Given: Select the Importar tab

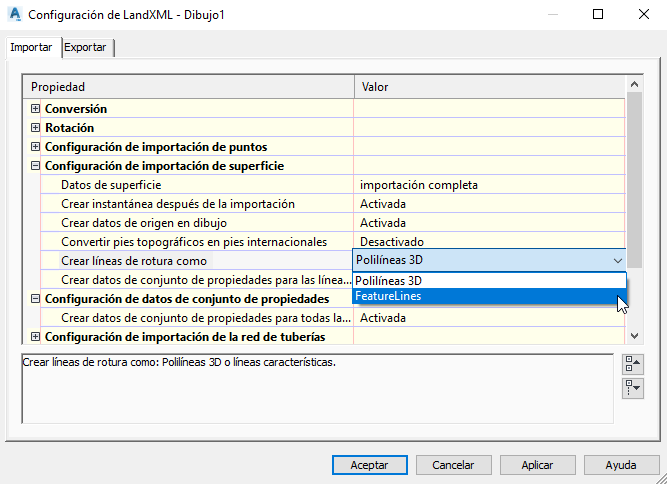Looking at the screenshot, I should [x=31, y=47].
